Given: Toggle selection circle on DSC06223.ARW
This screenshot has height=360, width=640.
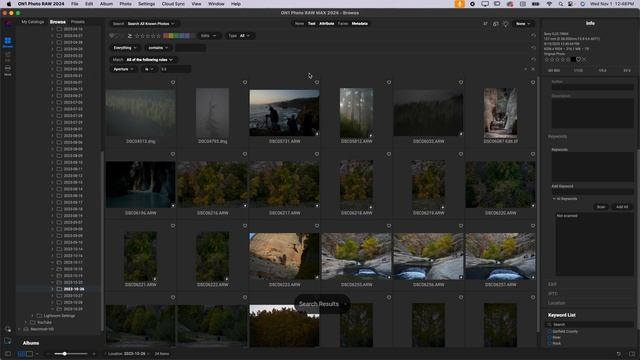Looking at the screenshot, I should (317, 226).
